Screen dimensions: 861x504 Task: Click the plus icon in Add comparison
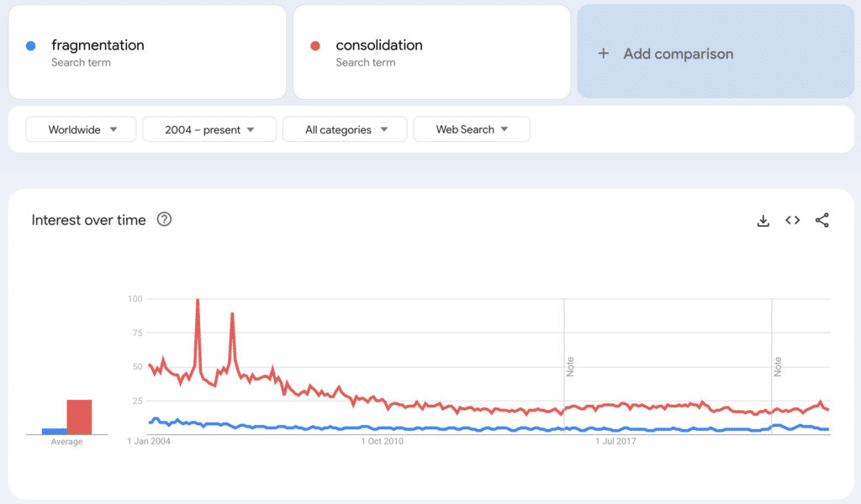[x=603, y=53]
